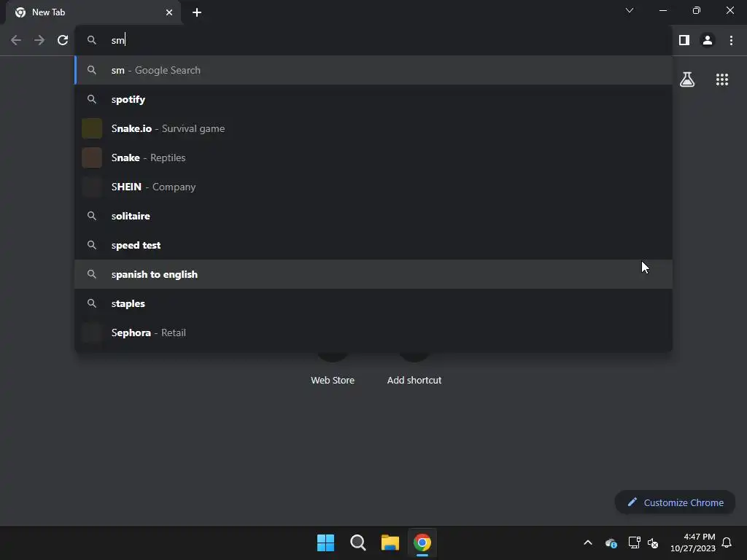The height and width of the screenshot is (560, 747).
Task: Expand the tab search chevron
Action: (630, 10)
